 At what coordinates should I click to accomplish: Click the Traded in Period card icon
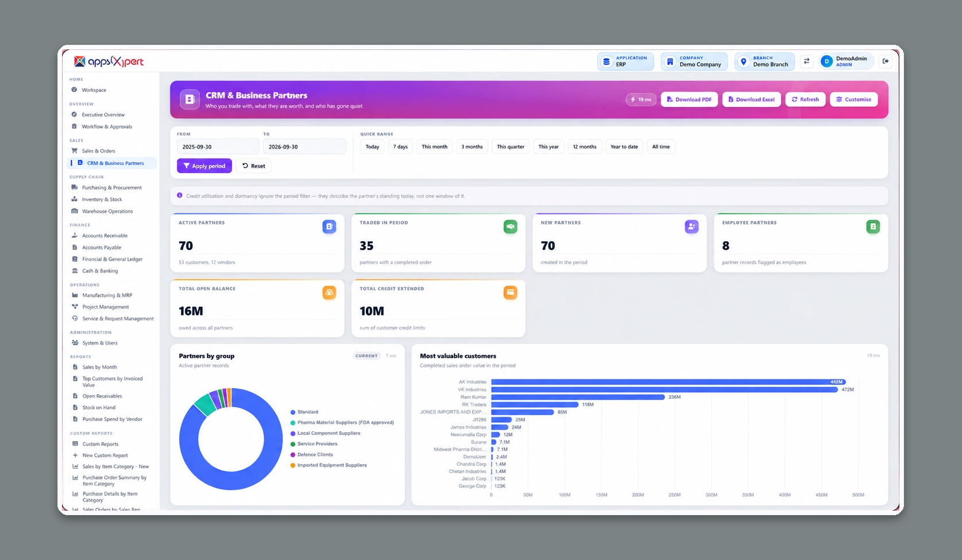pyautogui.click(x=510, y=227)
